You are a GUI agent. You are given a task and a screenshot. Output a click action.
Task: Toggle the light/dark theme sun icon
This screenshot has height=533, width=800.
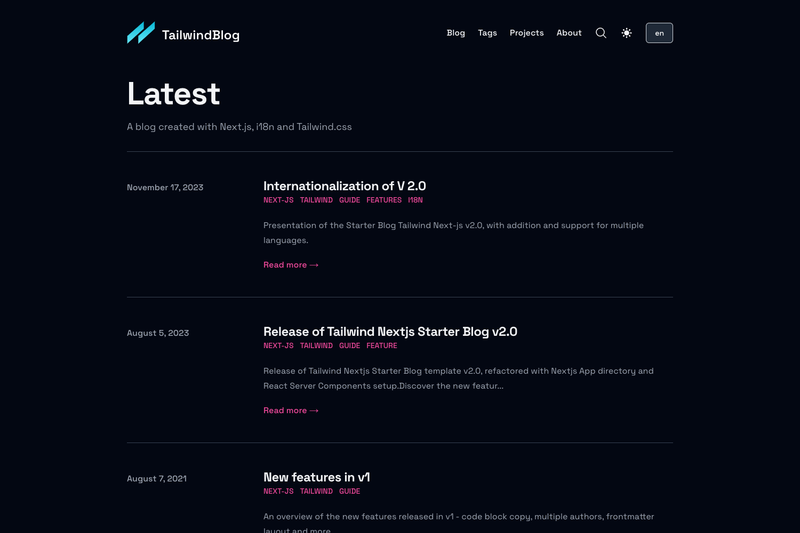click(627, 33)
